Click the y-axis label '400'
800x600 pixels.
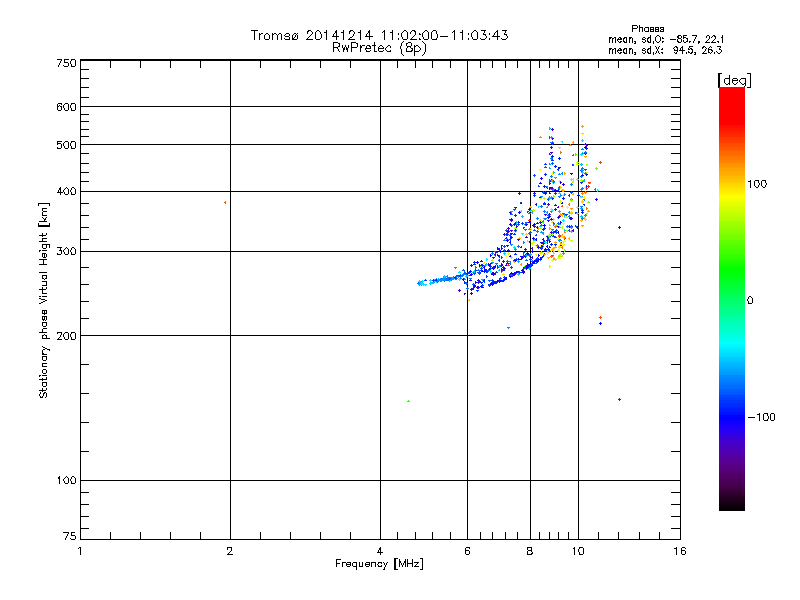pos(66,191)
